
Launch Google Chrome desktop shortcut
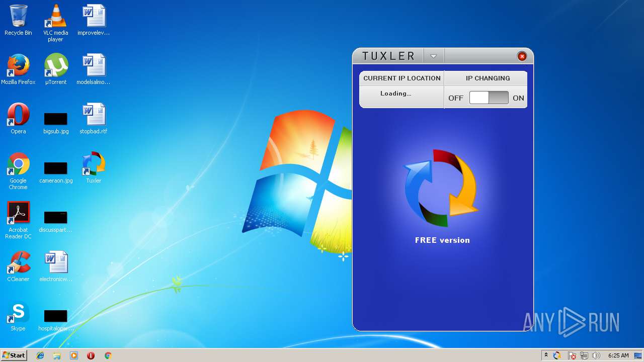[18, 171]
